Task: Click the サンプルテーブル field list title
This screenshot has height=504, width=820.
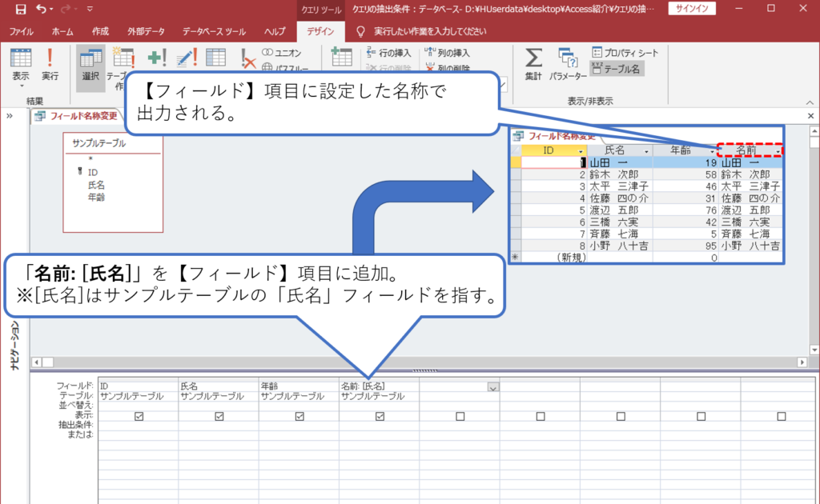Action: coord(99,143)
